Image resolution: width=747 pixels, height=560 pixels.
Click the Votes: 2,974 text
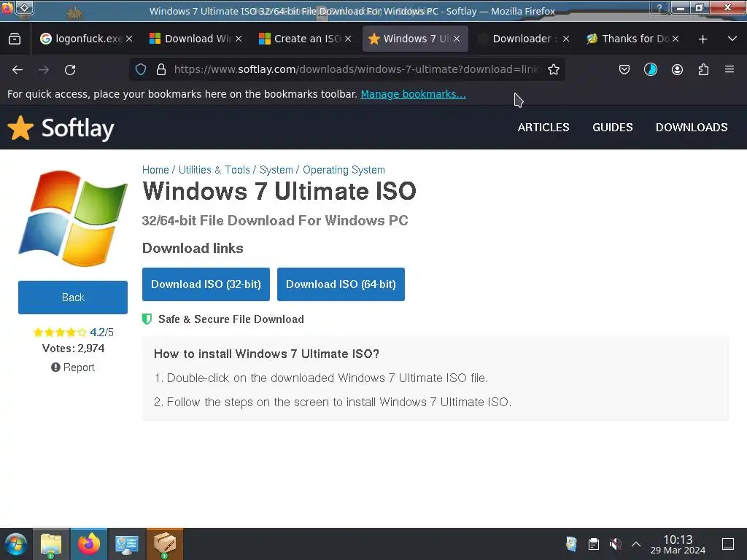pyautogui.click(x=73, y=349)
